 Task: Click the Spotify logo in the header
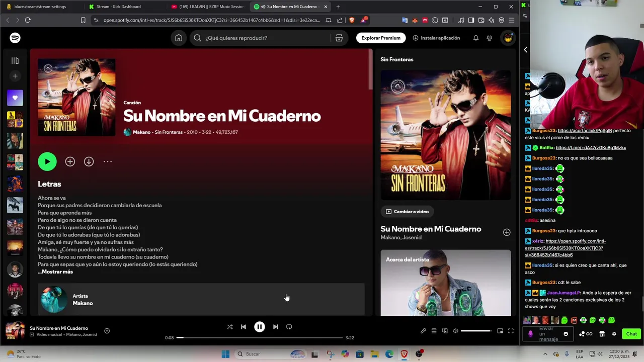(15, 38)
